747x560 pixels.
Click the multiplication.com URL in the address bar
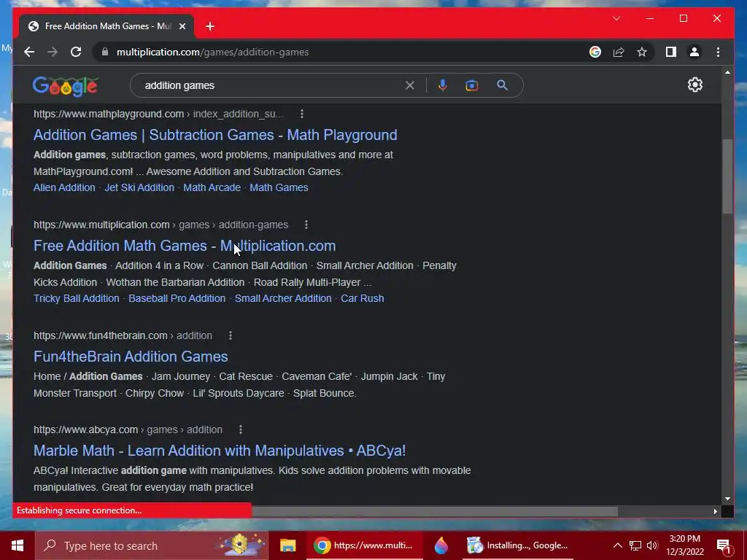coord(212,52)
